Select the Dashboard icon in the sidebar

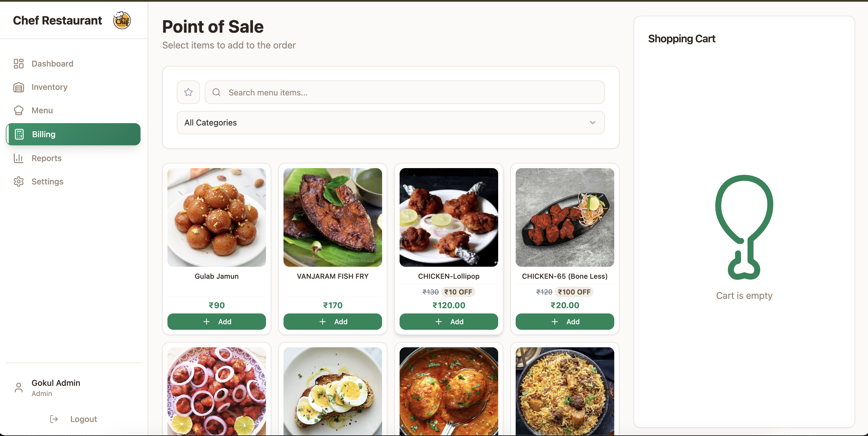point(19,63)
